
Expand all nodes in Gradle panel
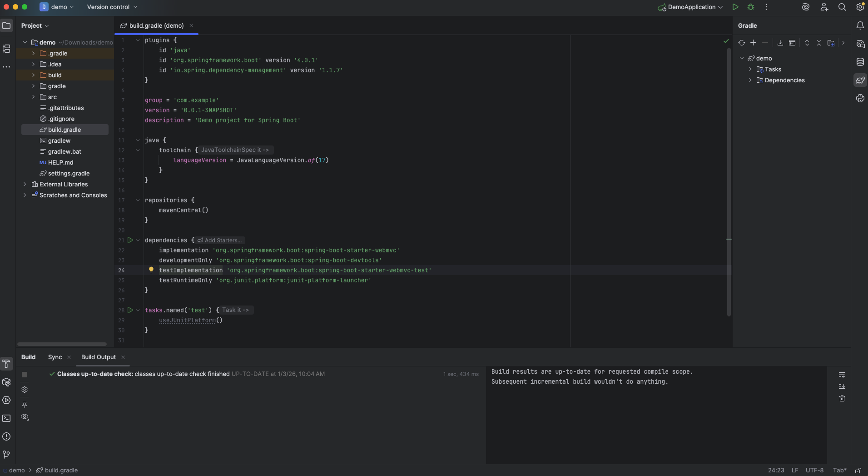point(807,43)
